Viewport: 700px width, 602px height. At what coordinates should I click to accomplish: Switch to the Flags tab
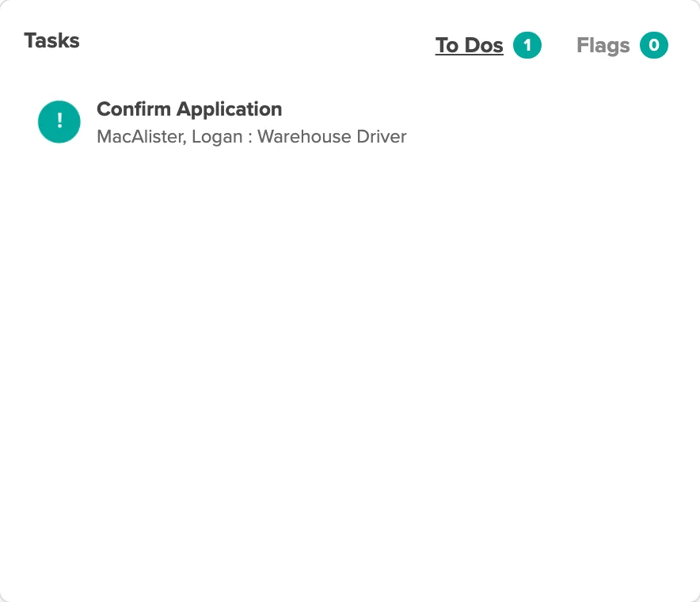coord(603,46)
